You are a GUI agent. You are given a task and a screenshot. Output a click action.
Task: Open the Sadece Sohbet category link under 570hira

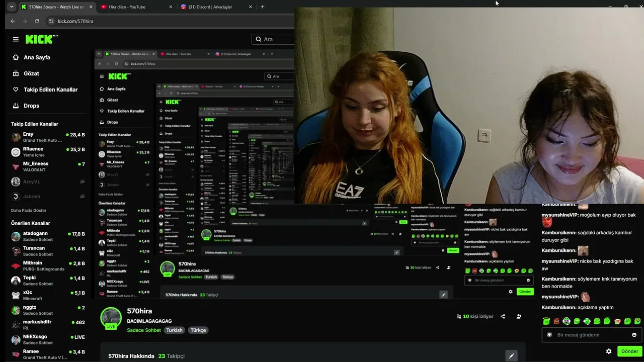click(144, 330)
